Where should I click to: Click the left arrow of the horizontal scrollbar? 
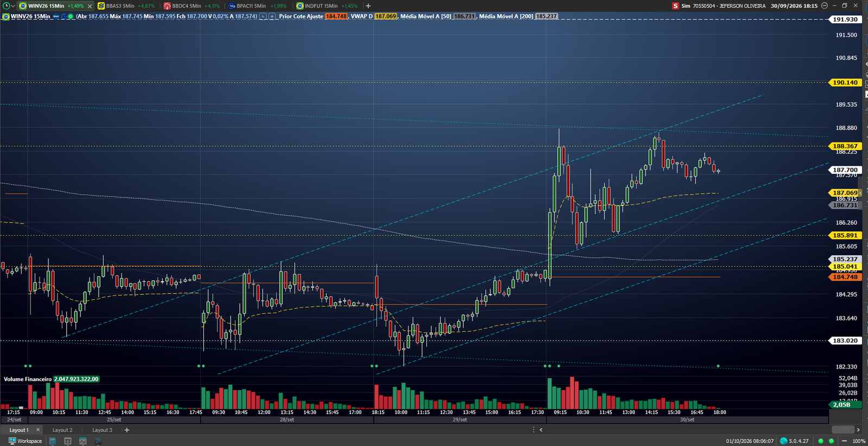[x=541, y=430]
